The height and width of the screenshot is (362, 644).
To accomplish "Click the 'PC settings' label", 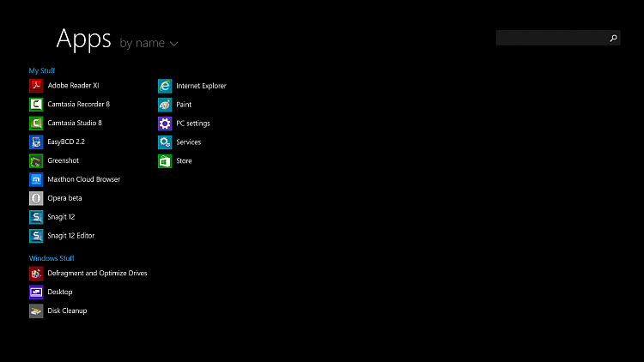I will (193, 124).
